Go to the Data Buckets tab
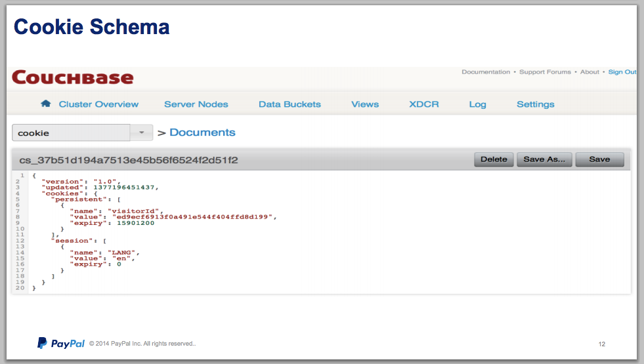The width and height of the screenshot is (644, 364). [x=290, y=104]
